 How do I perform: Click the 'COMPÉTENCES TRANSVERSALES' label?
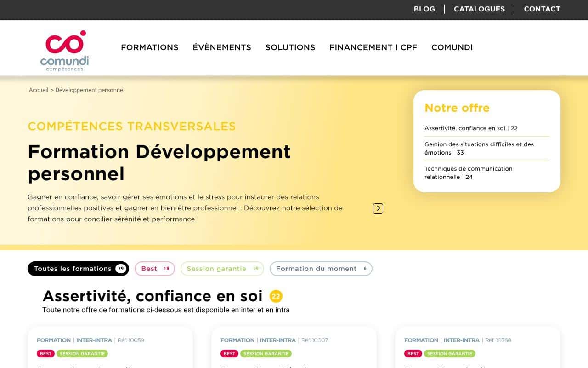tap(132, 126)
